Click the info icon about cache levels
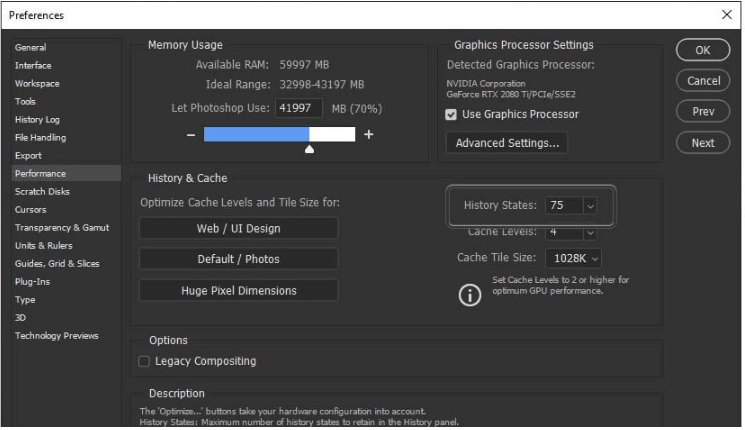The height and width of the screenshot is (430, 745). click(470, 296)
